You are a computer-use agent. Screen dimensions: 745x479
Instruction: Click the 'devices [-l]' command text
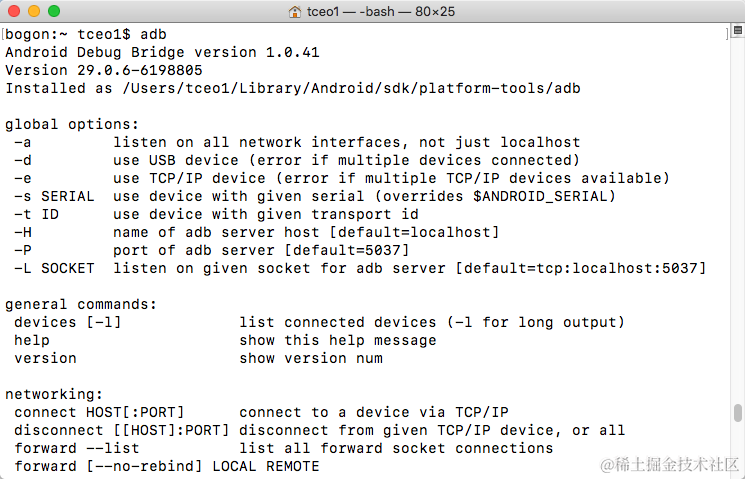[67, 322]
